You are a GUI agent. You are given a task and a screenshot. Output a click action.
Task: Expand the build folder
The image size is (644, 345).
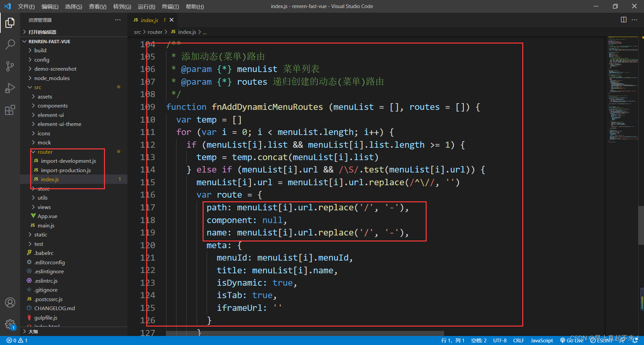pos(40,50)
